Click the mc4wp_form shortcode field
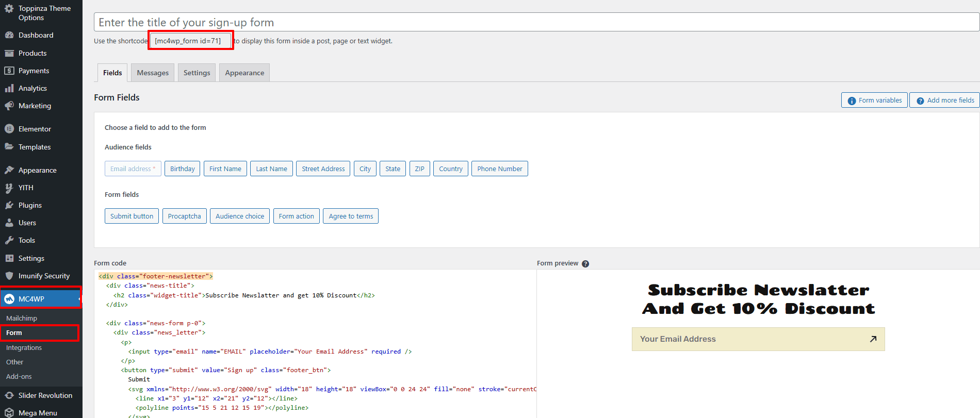 [x=191, y=41]
